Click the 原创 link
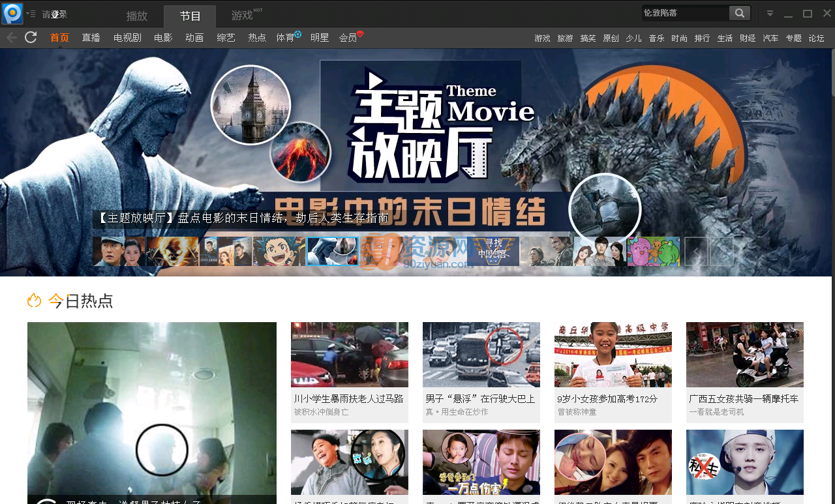Image resolution: width=835 pixels, height=504 pixels. pyautogui.click(x=611, y=38)
